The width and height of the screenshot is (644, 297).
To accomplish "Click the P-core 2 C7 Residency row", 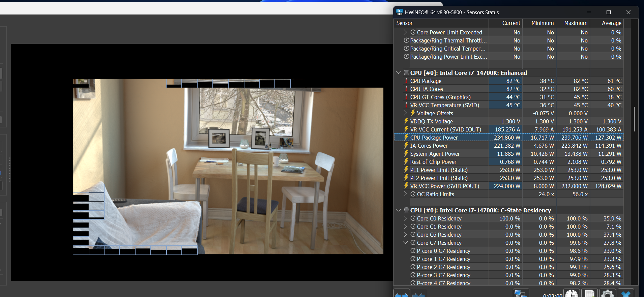I will tap(509, 267).
